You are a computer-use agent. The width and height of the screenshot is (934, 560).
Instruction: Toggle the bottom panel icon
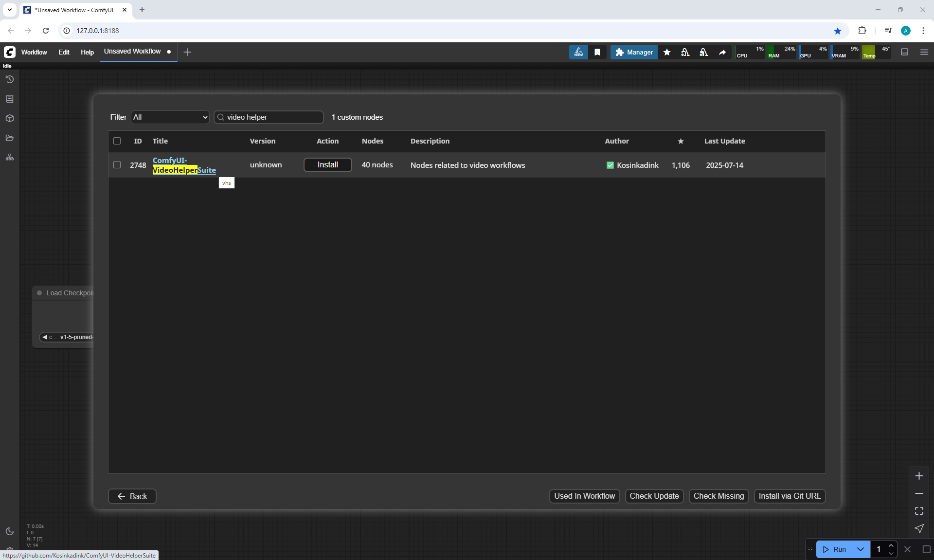coord(904,52)
